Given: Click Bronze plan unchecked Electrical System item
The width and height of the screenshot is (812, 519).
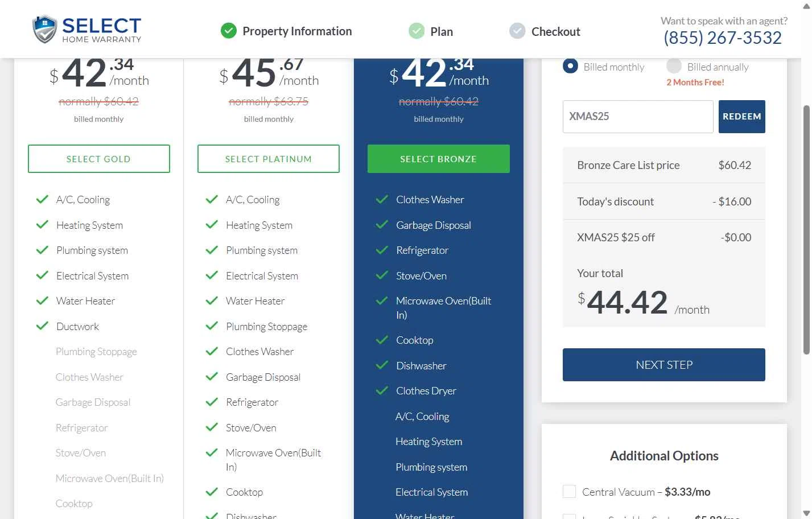Looking at the screenshot, I should click(x=432, y=492).
